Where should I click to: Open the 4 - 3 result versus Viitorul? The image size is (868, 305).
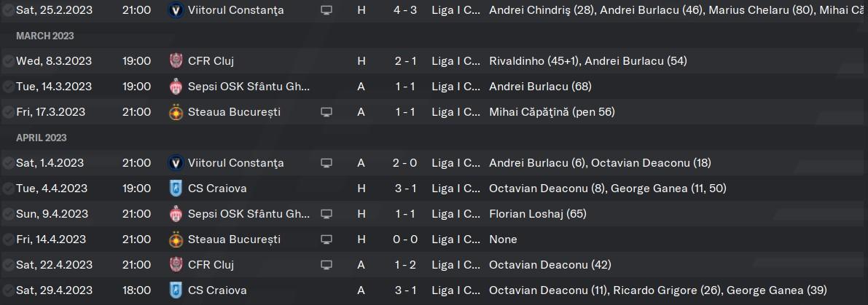[406, 10]
